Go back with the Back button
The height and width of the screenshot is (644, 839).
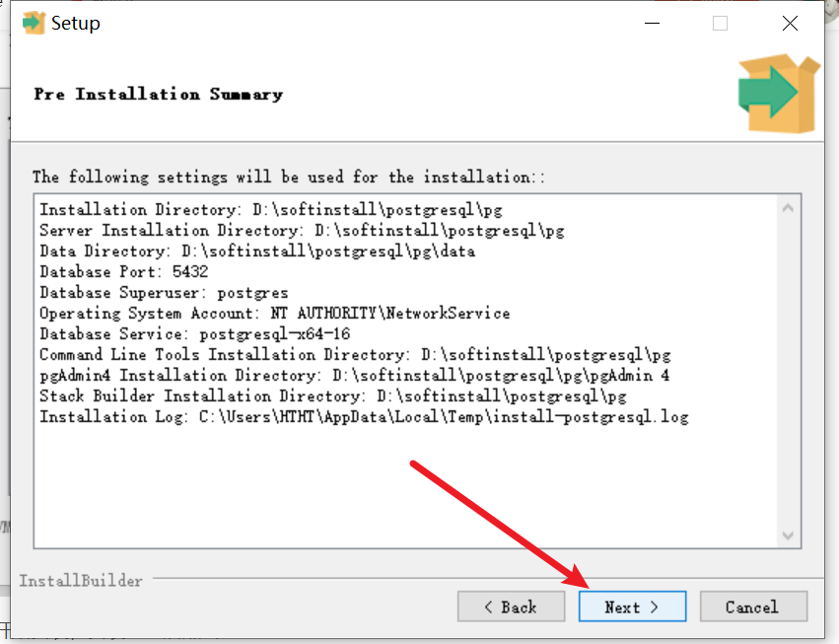tap(511, 607)
